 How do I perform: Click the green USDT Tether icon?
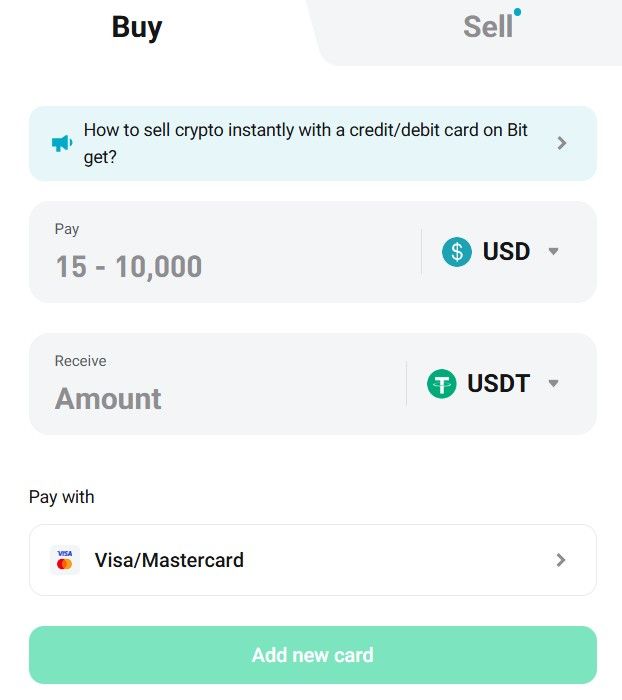point(441,383)
